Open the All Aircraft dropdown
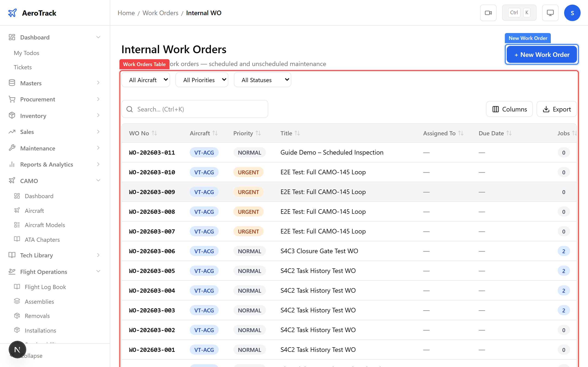Viewport: 588px width, 367px height. pyautogui.click(x=145, y=80)
